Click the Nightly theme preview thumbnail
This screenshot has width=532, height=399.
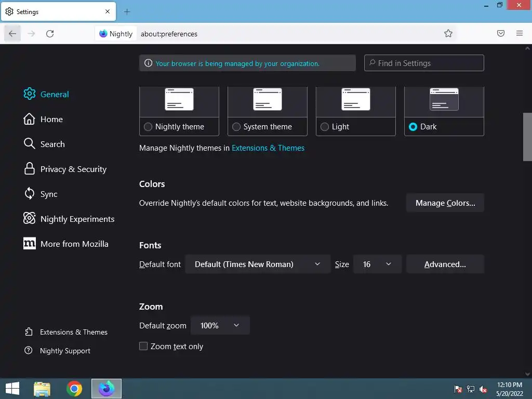pyautogui.click(x=179, y=99)
